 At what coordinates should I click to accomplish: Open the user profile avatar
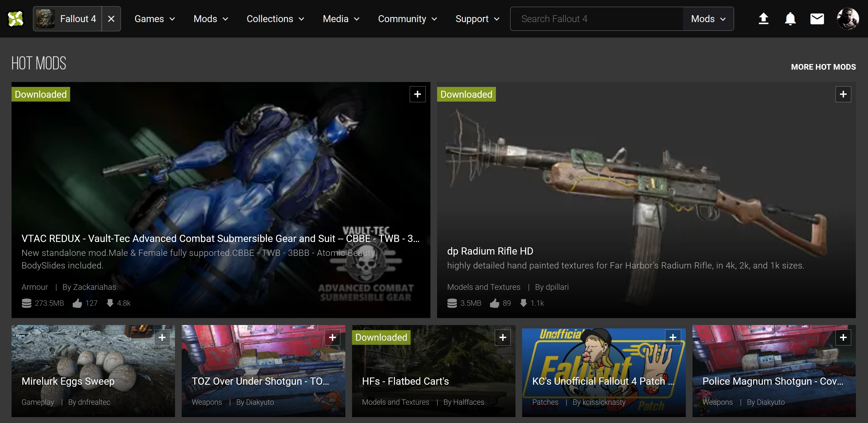tap(848, 19)
